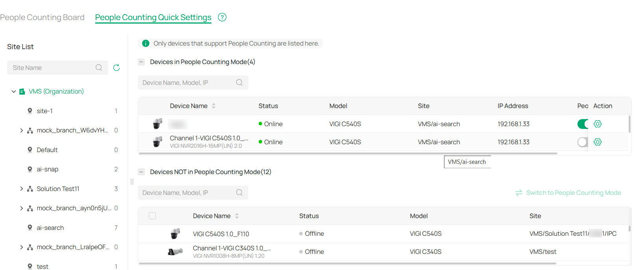Image resolution: width=644 pixels, height=270 pixels.
Task: Click search icon in People Counting devices field
Action: [239, 83]
